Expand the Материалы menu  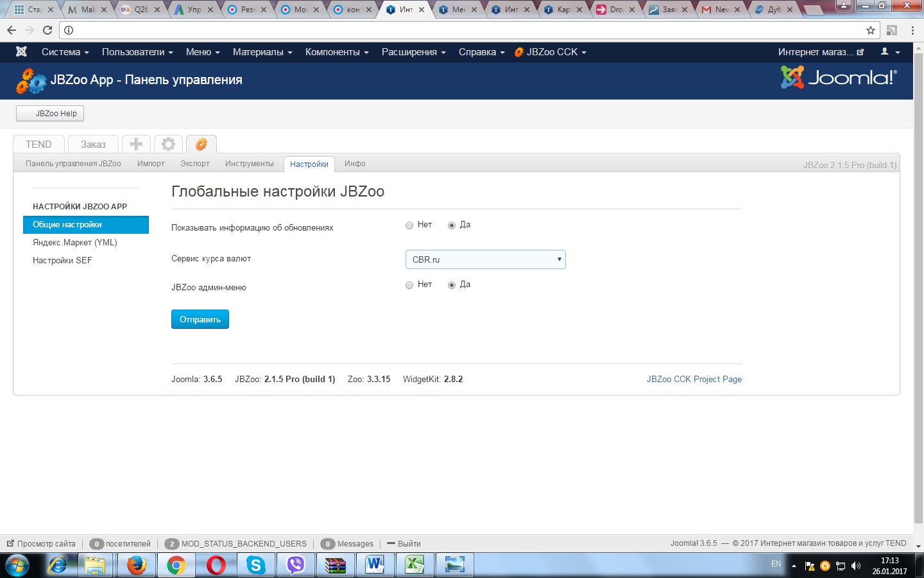(x=262, y=52)
